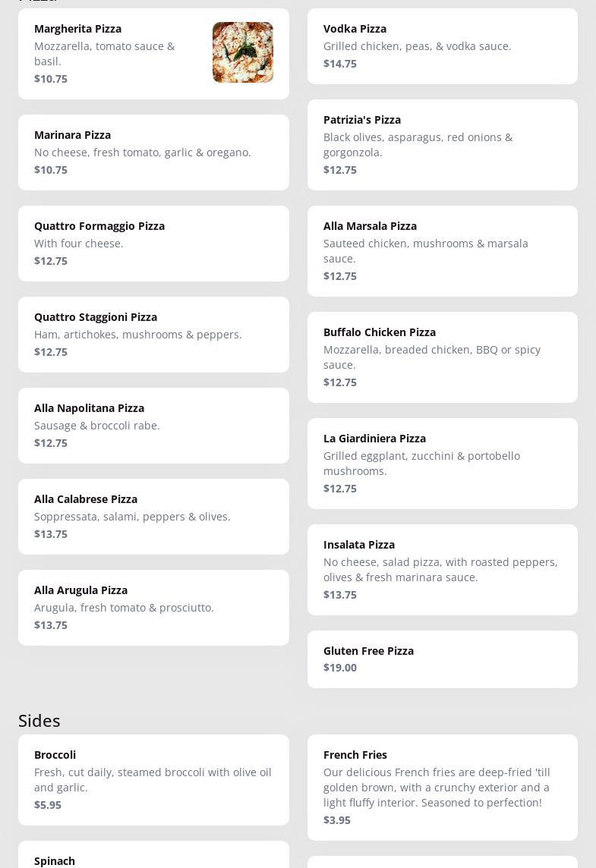Pick the Insalata Pizza menu item

[x=442, y=570]
